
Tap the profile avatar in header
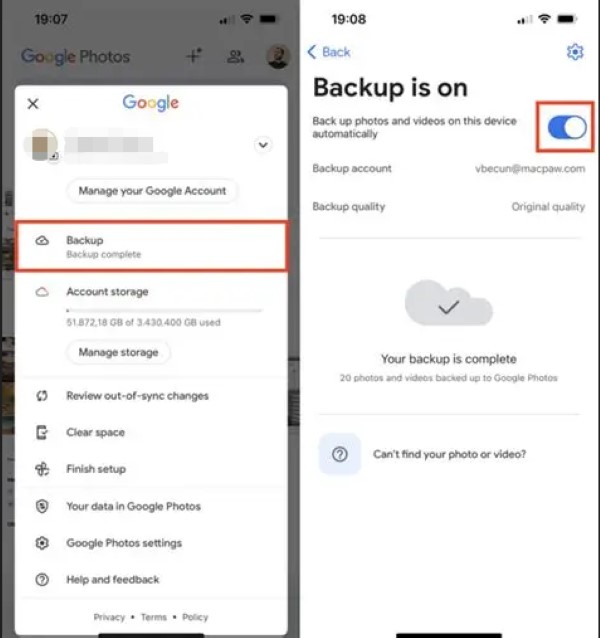tap(278, 56)
